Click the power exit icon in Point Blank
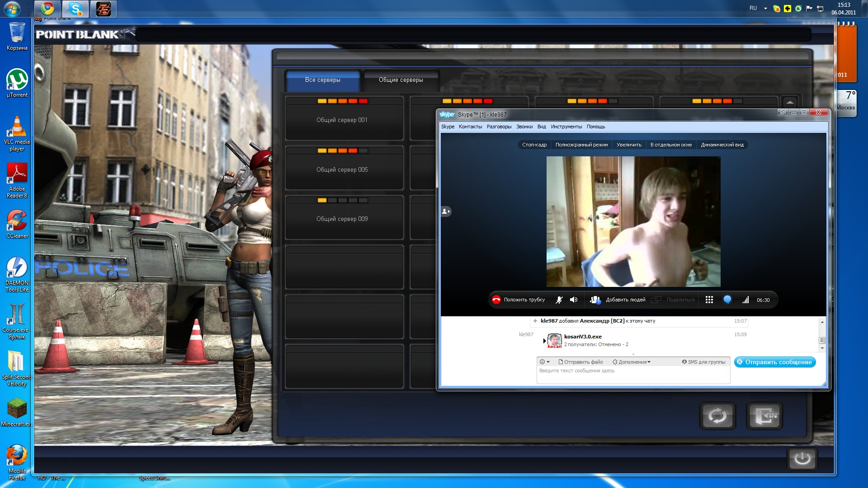Screen dimensions: 868x488 tap(802, 459)
